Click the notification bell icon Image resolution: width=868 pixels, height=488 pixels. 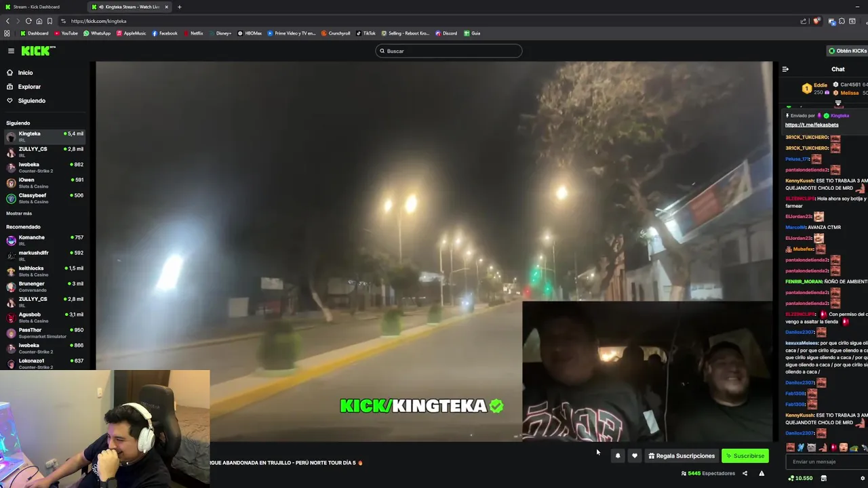point(618,456)
